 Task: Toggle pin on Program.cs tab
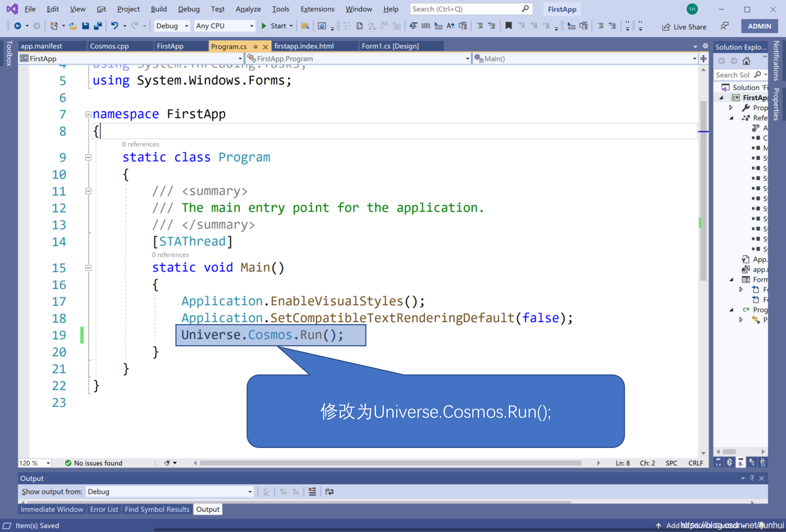[256, 47]
